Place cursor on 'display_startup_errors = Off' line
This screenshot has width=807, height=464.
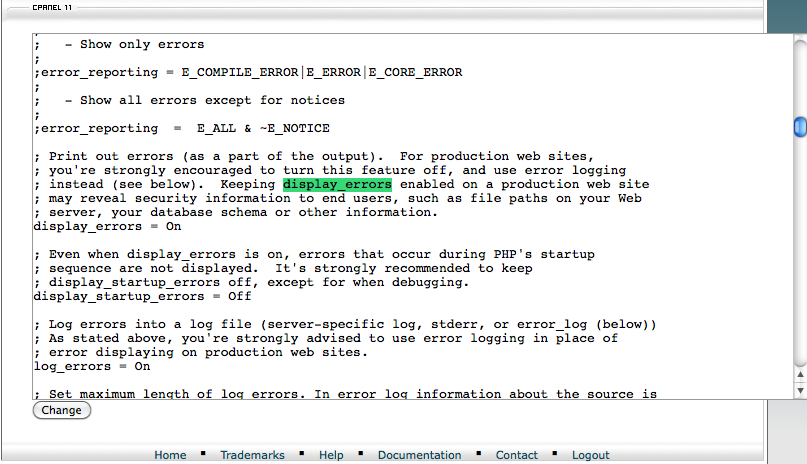[x=143, y=296]
